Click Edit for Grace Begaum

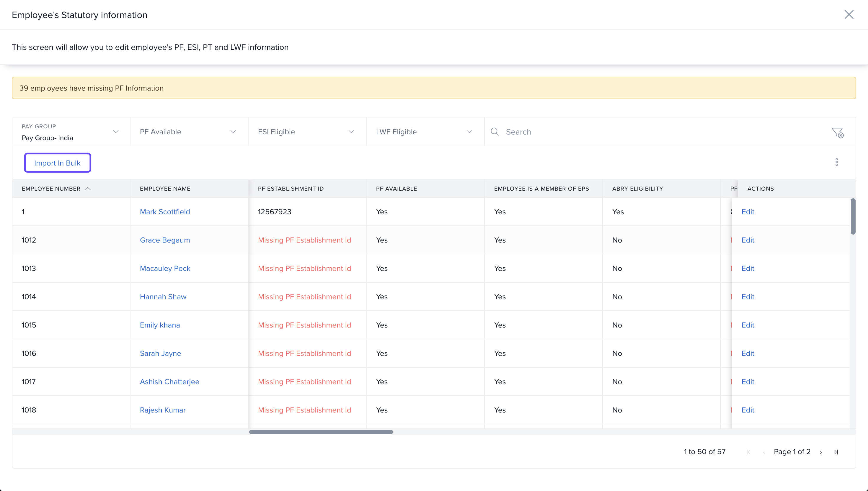click(x=748, y=240)
